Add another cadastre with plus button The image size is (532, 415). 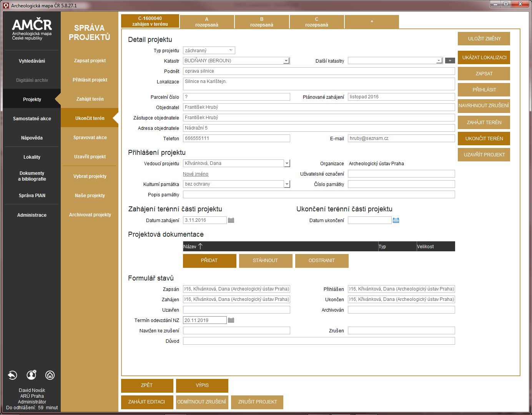pyautogui.click(x=450, y=60)
